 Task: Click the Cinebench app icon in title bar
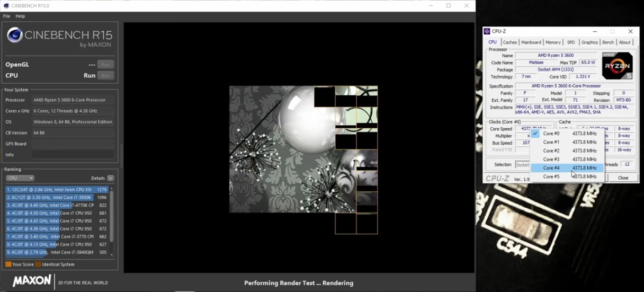coord(6,6)
